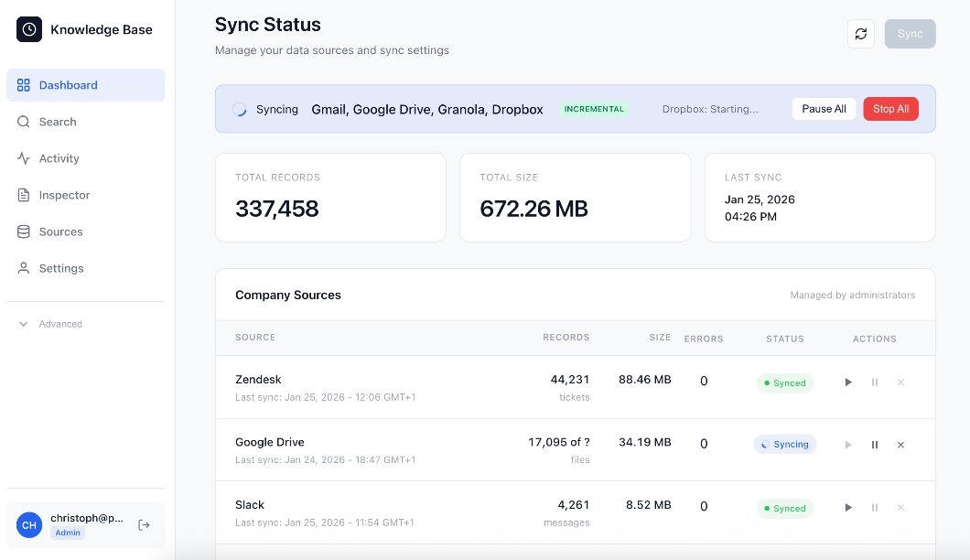
Task: Select the Zendesk source name
Action: (258, 380)
